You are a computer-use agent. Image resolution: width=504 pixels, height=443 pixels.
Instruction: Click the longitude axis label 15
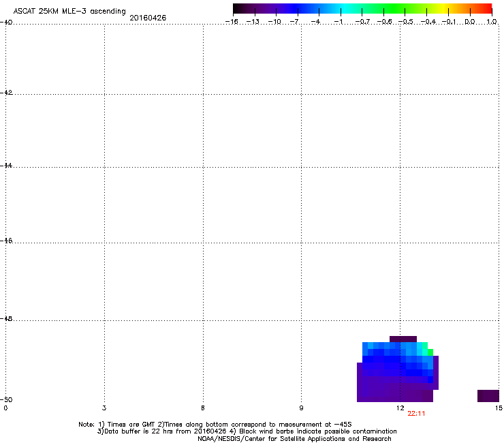coord(499,408)
